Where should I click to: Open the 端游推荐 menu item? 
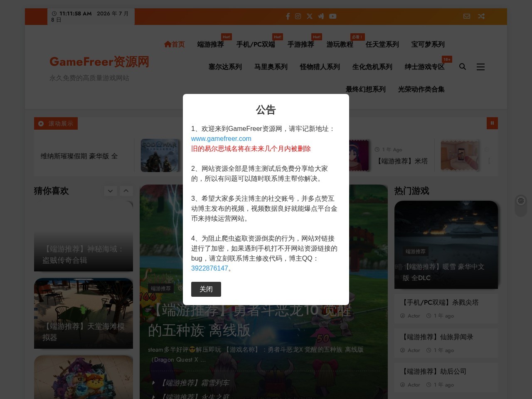point(211,44)
